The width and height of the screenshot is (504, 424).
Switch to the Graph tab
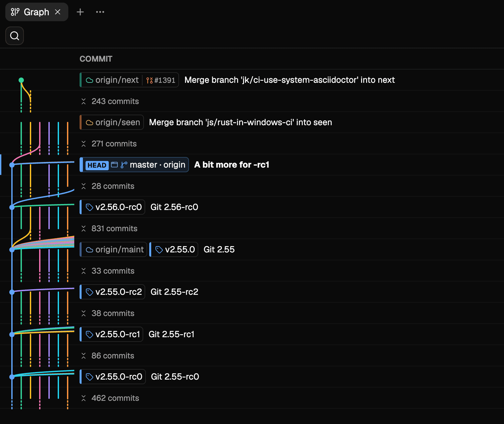pos(36,12)
